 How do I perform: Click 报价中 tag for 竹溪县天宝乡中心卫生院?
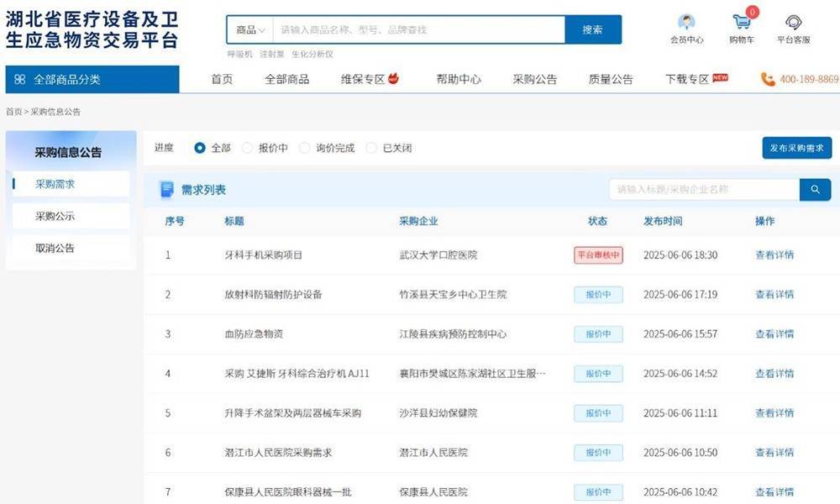pyautogui.click(x=598, y=295)
